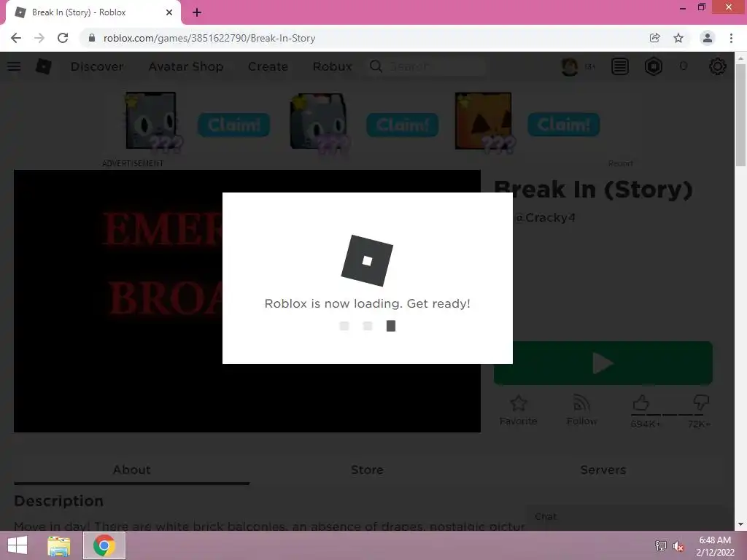This screenshot has height=560, width=747.
Task: Switch to the About tab
Action: click(131, 470)
